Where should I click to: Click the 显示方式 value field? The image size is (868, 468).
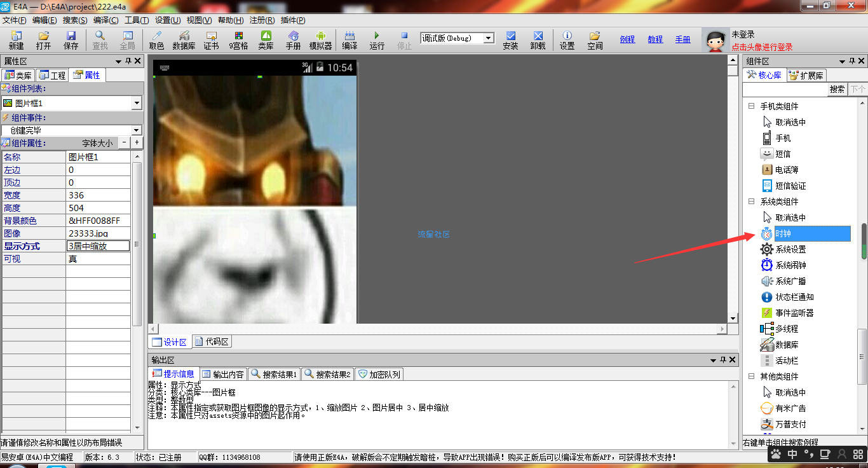point(98,246)
